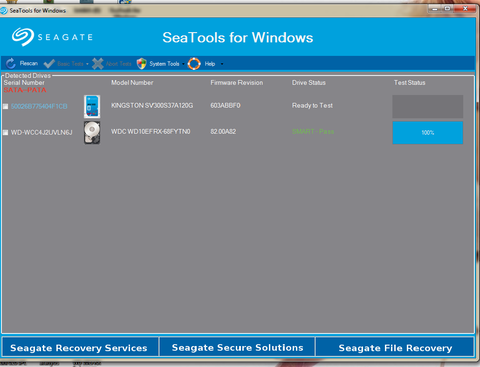Viewport: 480px width, 367px height.
Task: Click the Rescan circular arrow icon
Action: pyautogui.click(x=11, y=63)
